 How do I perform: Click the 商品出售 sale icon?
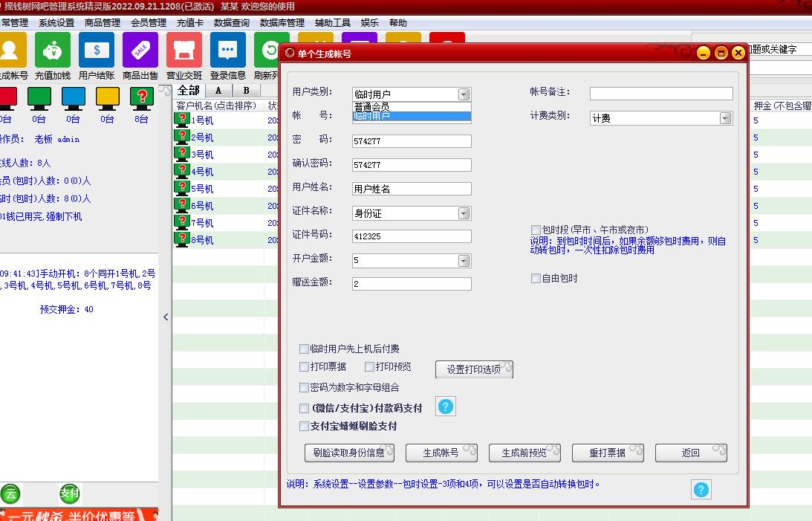[x=140, y=50]
